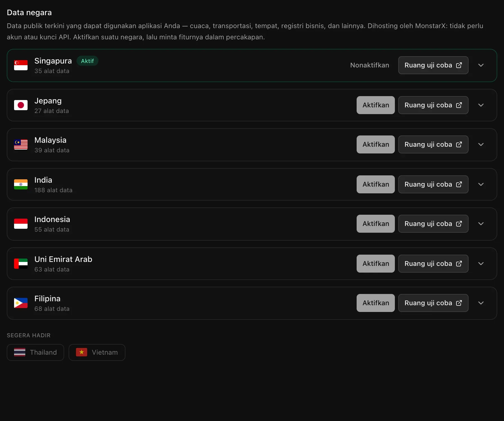Click the Malaysia flag icon
The width and height of the screenshot is (504, 421).
pyautogui.click(x=21, y=144)
